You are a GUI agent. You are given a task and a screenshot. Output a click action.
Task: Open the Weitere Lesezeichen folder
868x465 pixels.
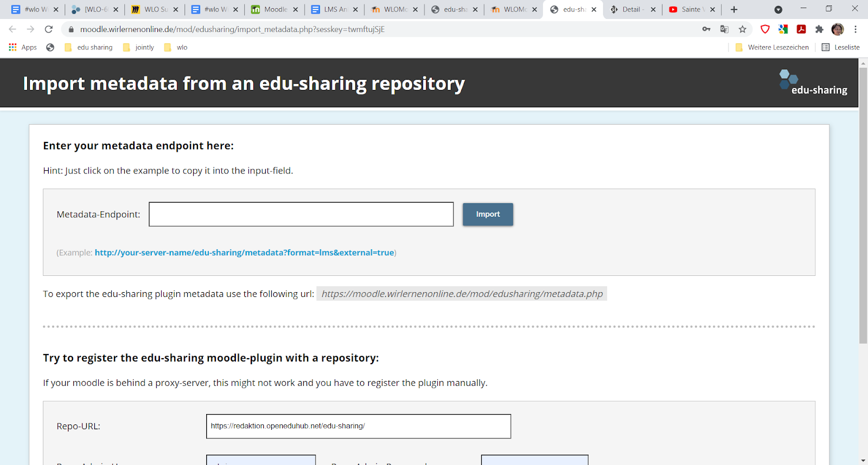point(772,47)
